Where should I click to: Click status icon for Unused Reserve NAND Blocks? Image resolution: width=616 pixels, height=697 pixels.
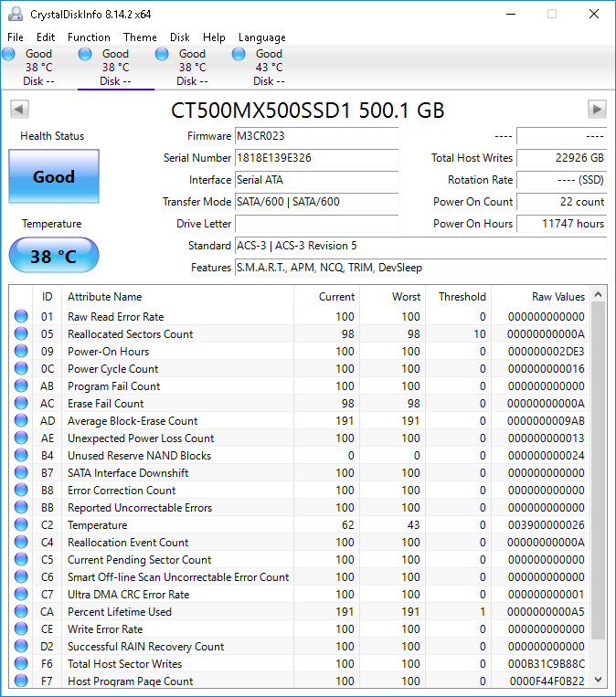21,455
